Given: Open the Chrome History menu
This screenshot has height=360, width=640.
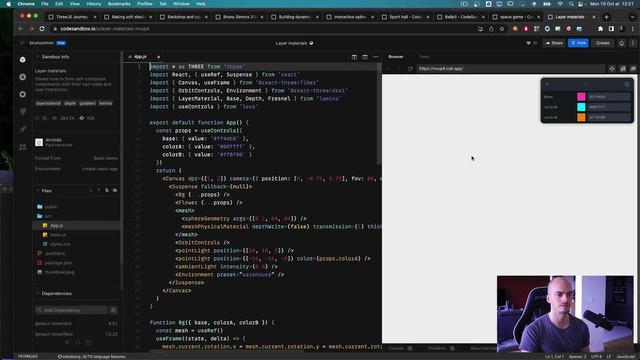Looking at the screenshot, I should point(93,4).
